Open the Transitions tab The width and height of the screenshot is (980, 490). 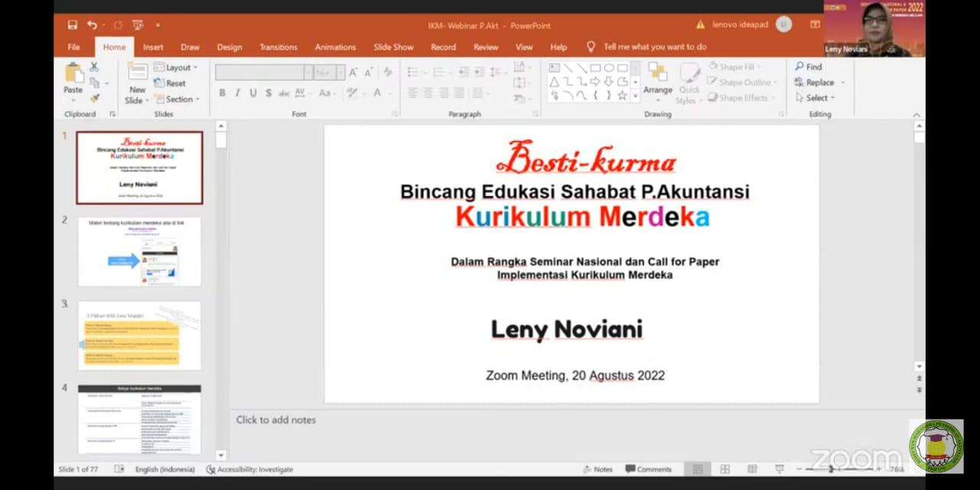pyautogui.click(x=278, y=47)
